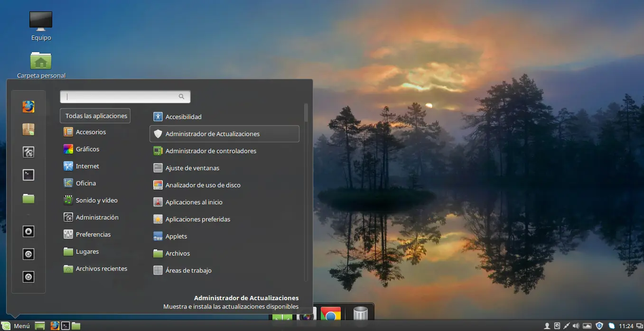Open the Preferencias category
This screenshot has width=644, height=331.
click(93, 235)
